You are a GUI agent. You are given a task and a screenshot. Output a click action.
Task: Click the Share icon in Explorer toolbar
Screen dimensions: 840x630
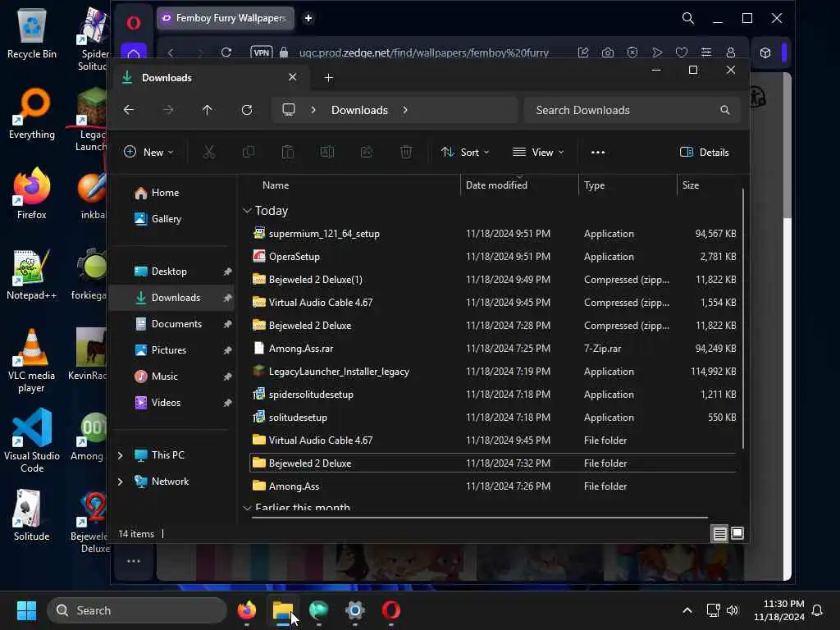(x=367, y=152)
